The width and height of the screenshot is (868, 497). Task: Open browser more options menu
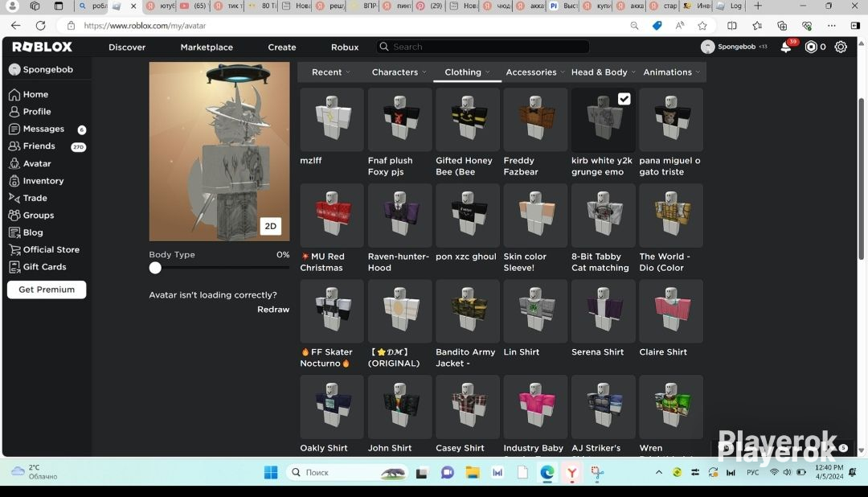[x=832, y=26]
